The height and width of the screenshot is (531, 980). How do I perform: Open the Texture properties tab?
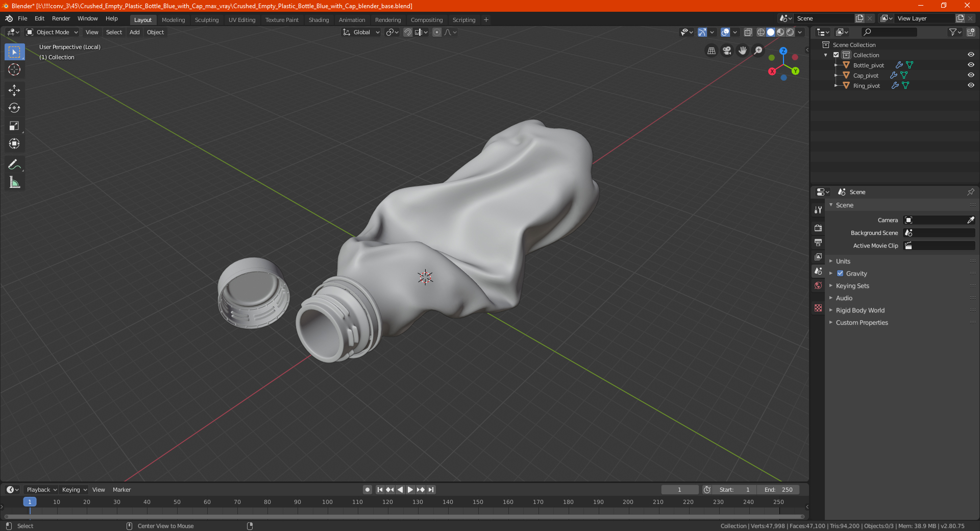[x=818, y=308]
